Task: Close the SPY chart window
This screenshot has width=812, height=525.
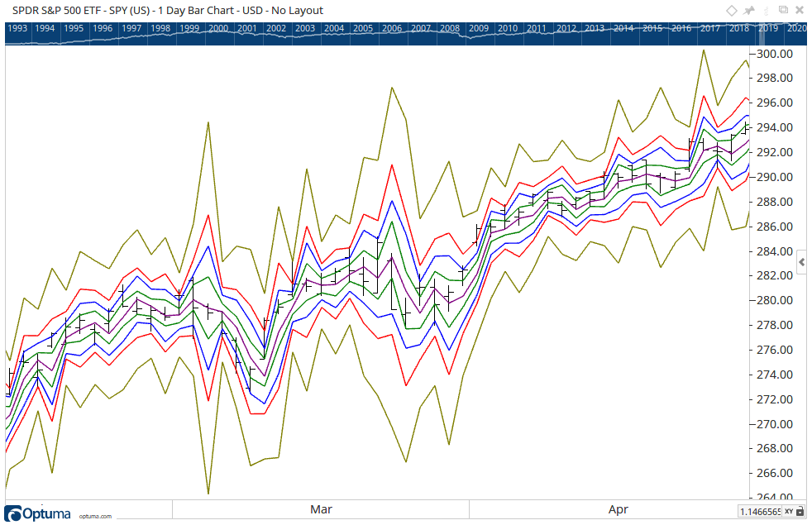Action: click(x=800, y=11)
